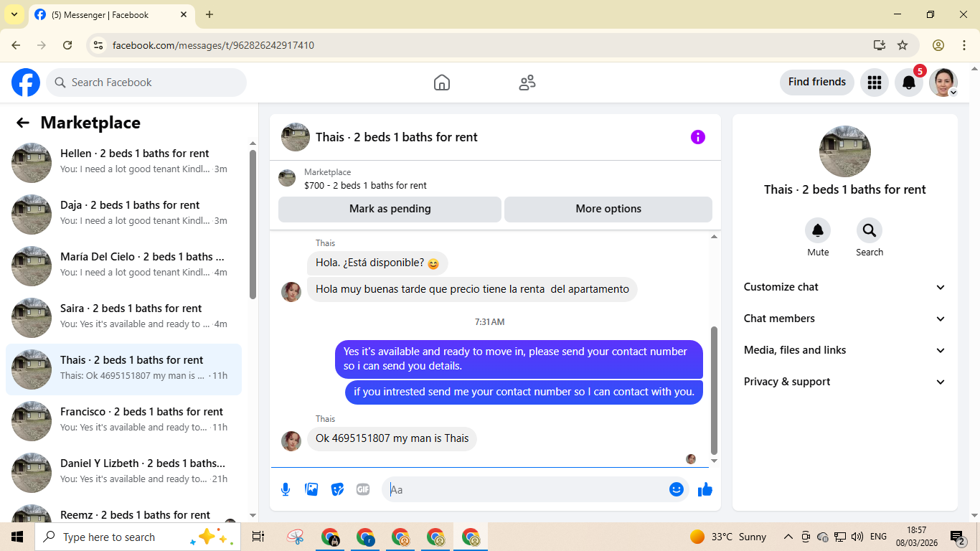Open account profile picture menu
Viewport: 980px width, 551px height.
click(x=943, y=83)
